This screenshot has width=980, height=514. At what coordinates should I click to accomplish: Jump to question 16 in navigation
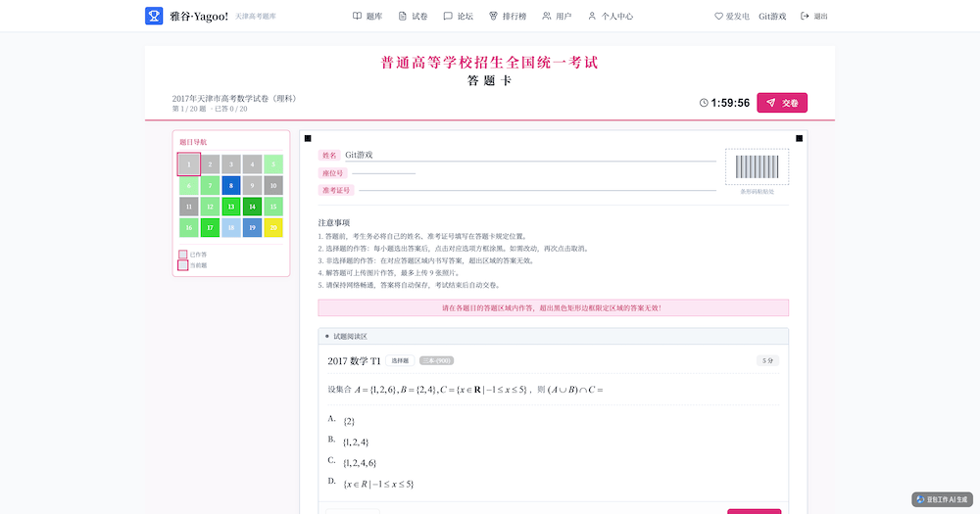pos(189,227)
